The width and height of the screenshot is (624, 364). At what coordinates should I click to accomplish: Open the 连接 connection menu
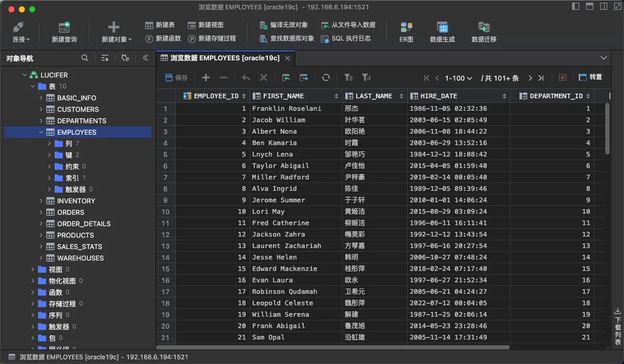click(x=21, y=32)
